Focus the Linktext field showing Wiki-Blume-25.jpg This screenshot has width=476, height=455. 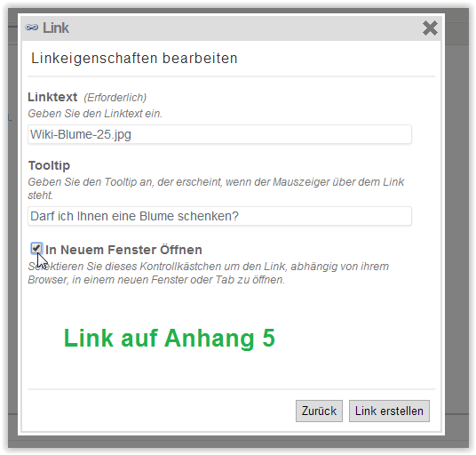tap(219, 134)
